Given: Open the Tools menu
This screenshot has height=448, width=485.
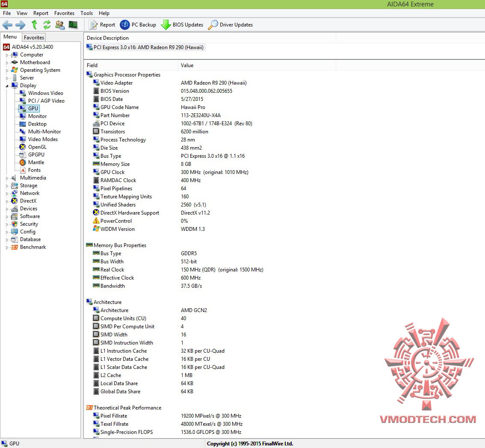Looking at the screenshot, I should click(x=86, y=13).
